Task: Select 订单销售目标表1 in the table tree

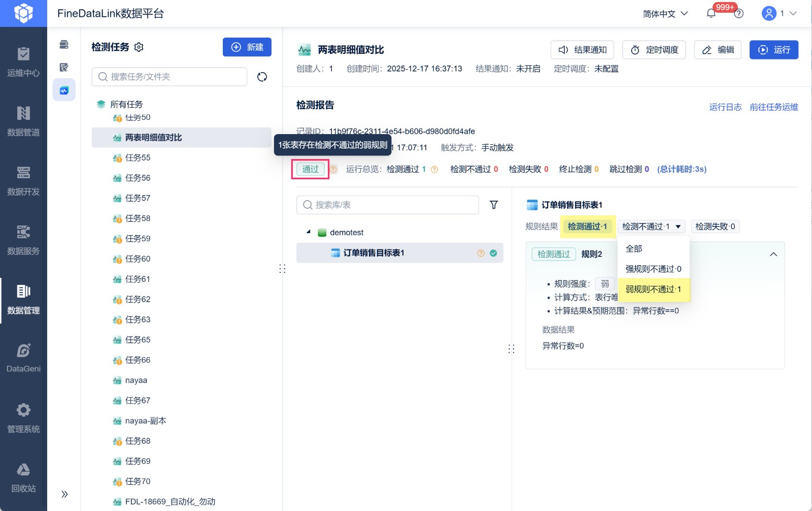Action: [x=400, y=253]
